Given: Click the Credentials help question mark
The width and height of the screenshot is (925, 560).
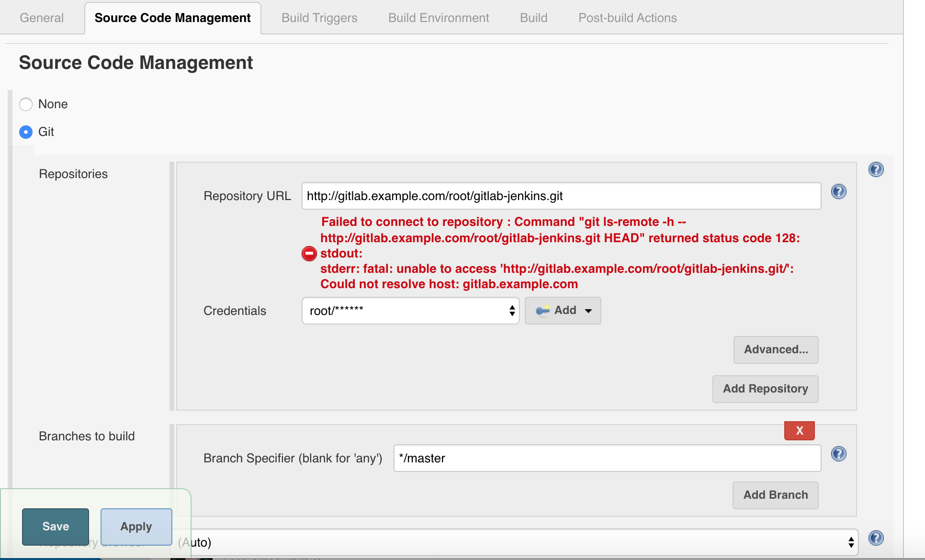Looking at the screenshot, I should [839, 192].
